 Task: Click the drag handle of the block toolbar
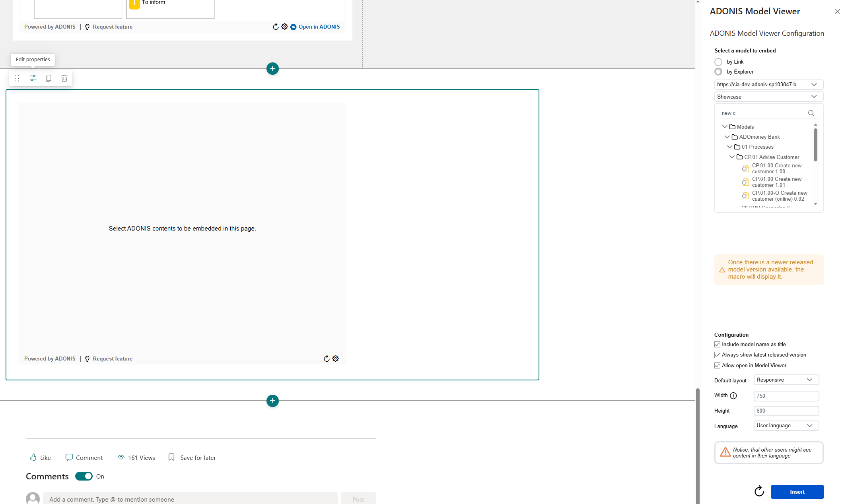point(17,78)
